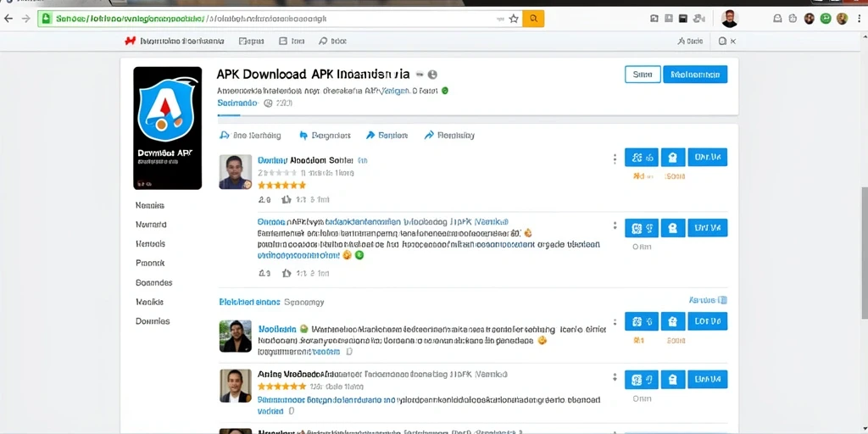
Task: Click the blue section heading above outdoor-avatar review
Action: point(250,303)
